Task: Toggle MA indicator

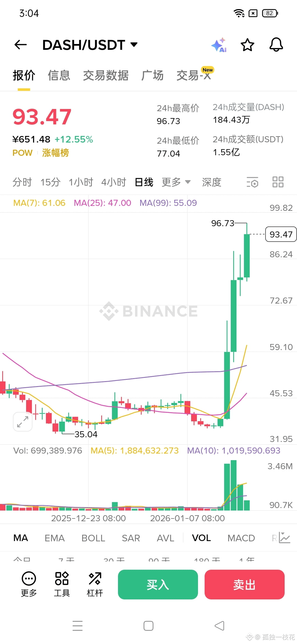Action: point(21,538)
